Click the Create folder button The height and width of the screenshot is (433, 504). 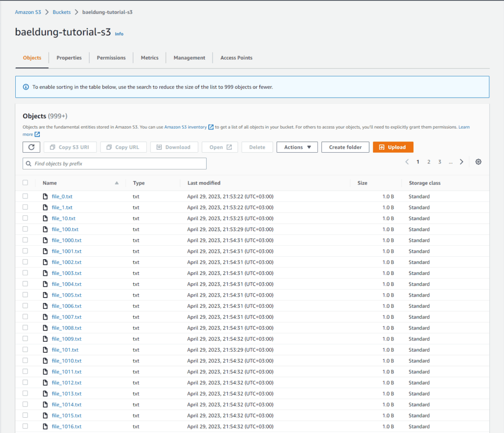click(345, 147)
